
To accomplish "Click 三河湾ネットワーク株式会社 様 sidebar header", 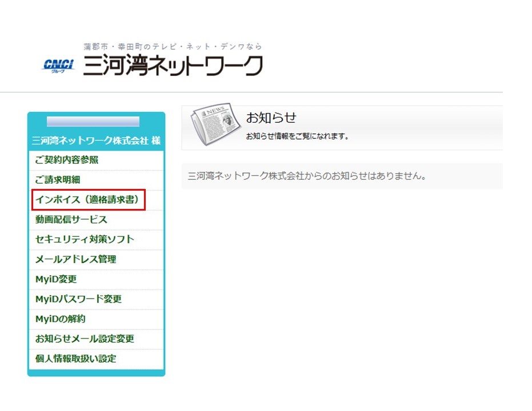I will point(96,140).
